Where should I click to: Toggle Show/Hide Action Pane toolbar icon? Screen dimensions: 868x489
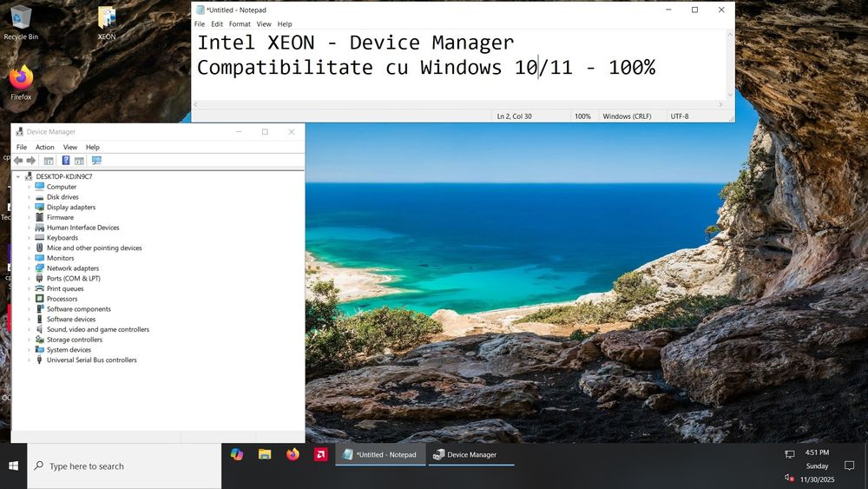click(x=79, y=161)
